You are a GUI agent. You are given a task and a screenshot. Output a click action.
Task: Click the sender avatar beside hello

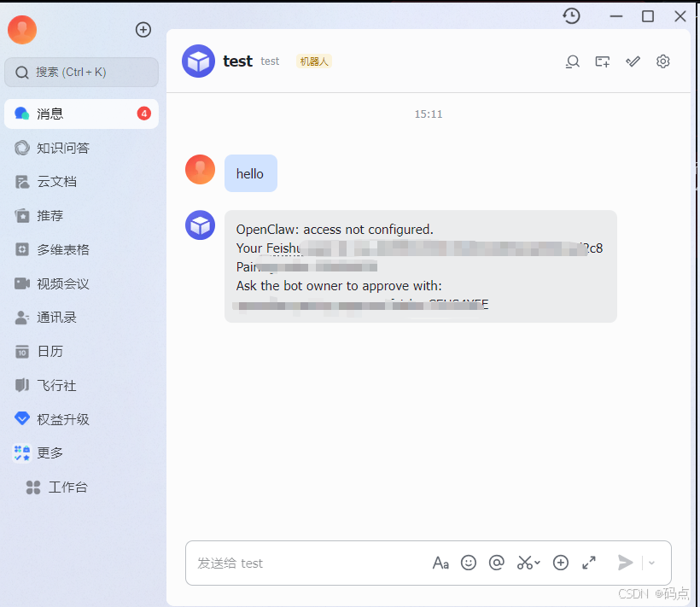click(200, 170)
